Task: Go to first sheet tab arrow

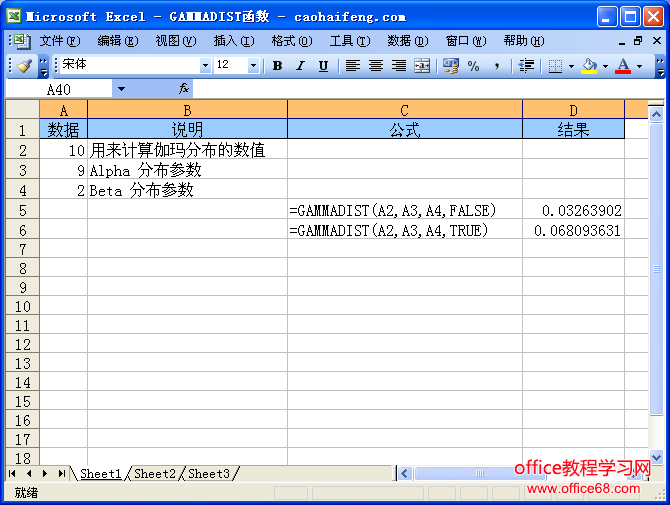Action: point(12,473)
